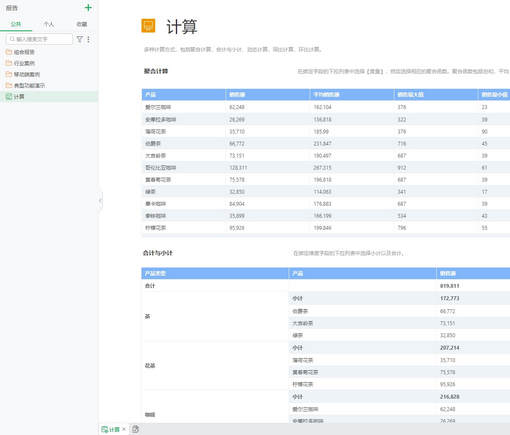Focus the 输入搜索文字 search field
The height and width of the screenshot is (435, 510).
pyautogui.click(x=39, y=39)
